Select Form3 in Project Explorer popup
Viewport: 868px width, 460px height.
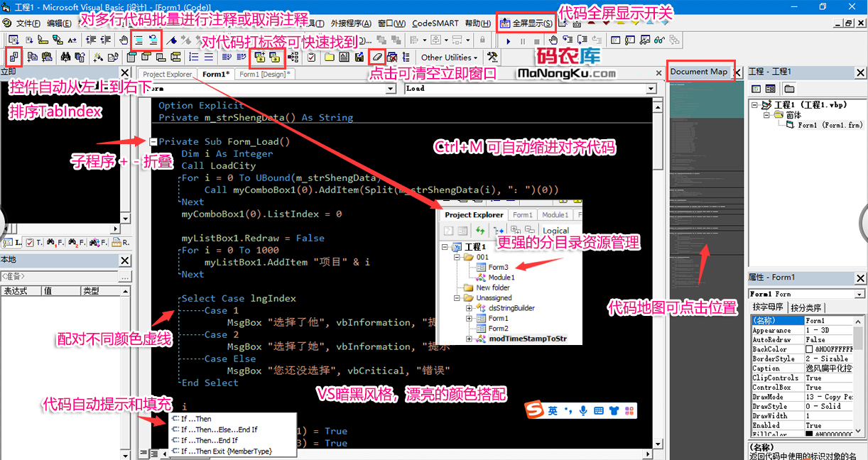pyautogui.click(x=498, y=267)
